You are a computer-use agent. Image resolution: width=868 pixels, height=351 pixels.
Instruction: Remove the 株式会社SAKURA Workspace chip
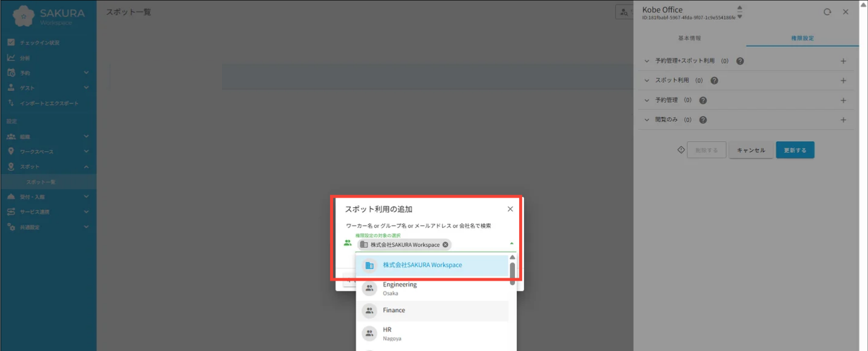(x=445, y=245)
